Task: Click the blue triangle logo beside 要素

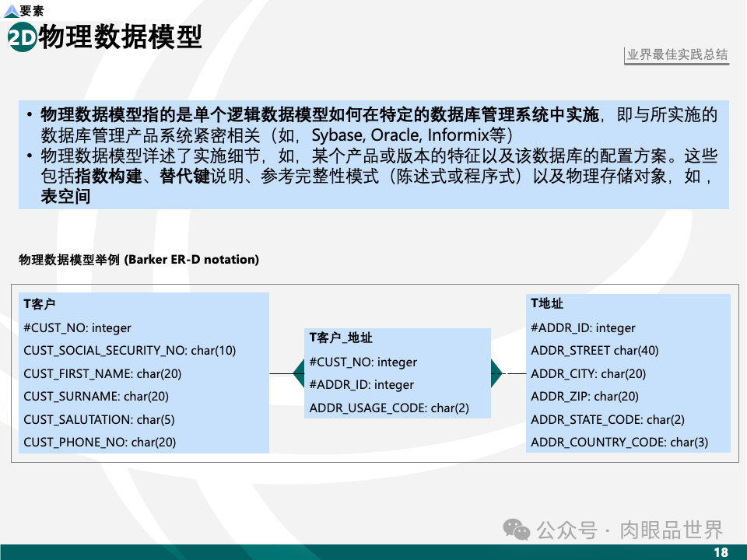Action: click(x=12, y=11)
